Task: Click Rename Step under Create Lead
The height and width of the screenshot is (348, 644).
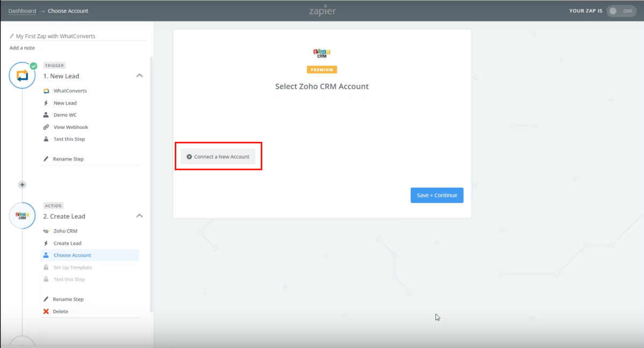Action: point(68,299)
